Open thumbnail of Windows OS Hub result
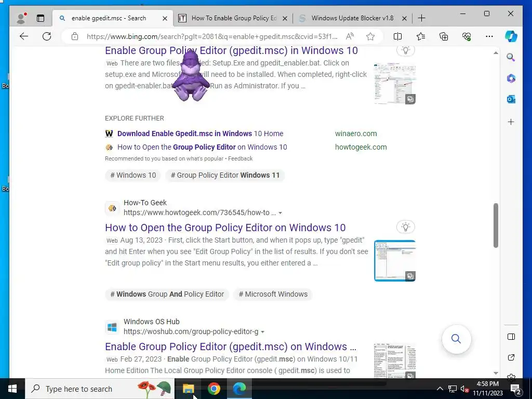The height and width of the screenshot is (399, 532). click(x=395, y=361)
